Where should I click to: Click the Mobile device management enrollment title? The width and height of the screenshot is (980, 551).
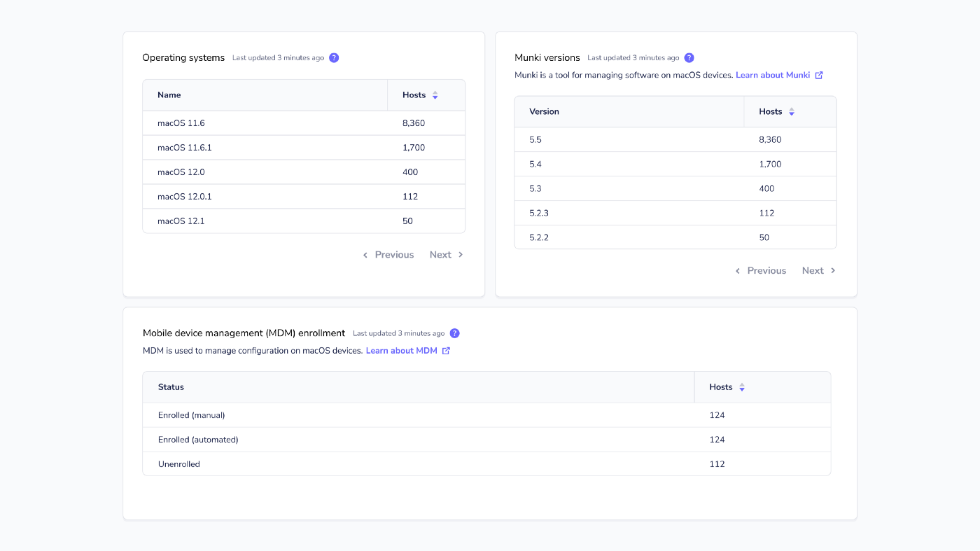(244, 333)
